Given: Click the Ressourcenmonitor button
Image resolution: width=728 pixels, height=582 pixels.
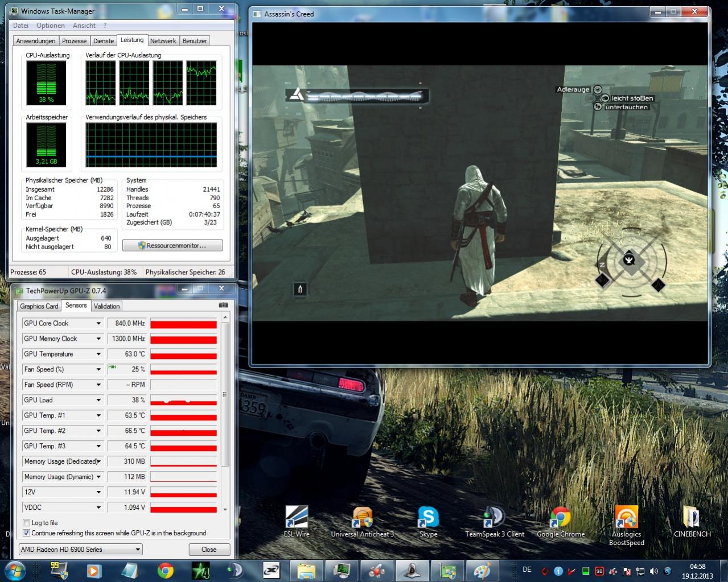Looking at the screenshot, I should pos(172,246).
